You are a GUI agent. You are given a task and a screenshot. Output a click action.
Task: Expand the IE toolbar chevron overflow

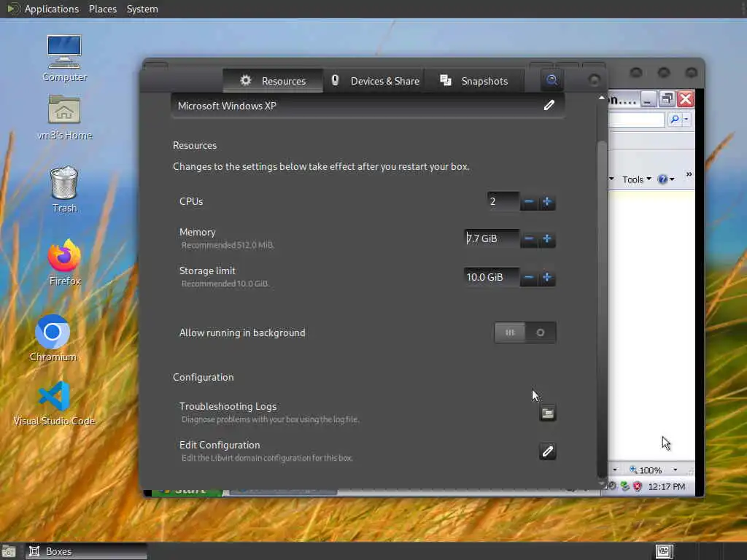click(689, 174)
